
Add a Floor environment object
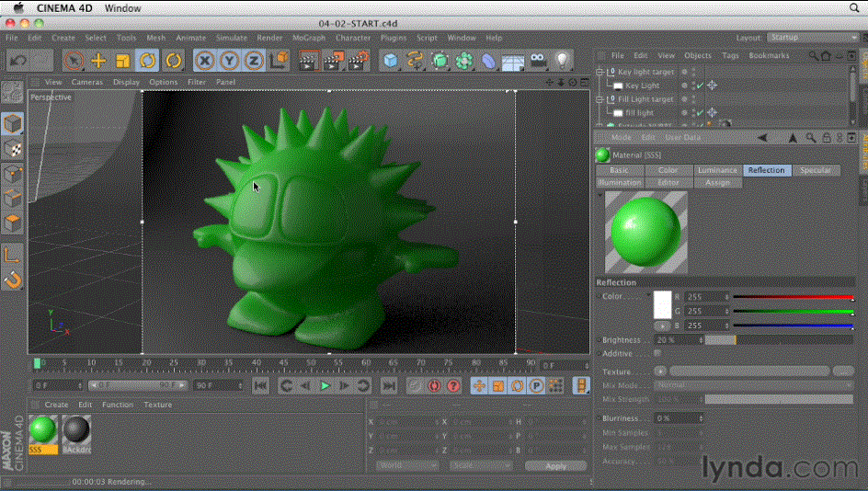[x=512, y=61]
